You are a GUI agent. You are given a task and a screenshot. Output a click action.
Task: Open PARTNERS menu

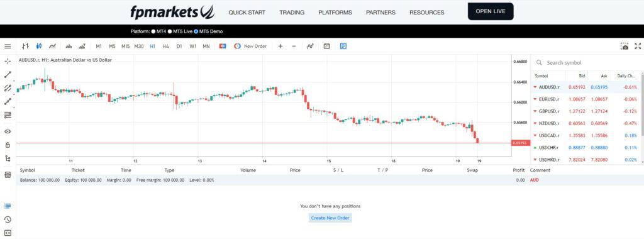click(380, 13)
